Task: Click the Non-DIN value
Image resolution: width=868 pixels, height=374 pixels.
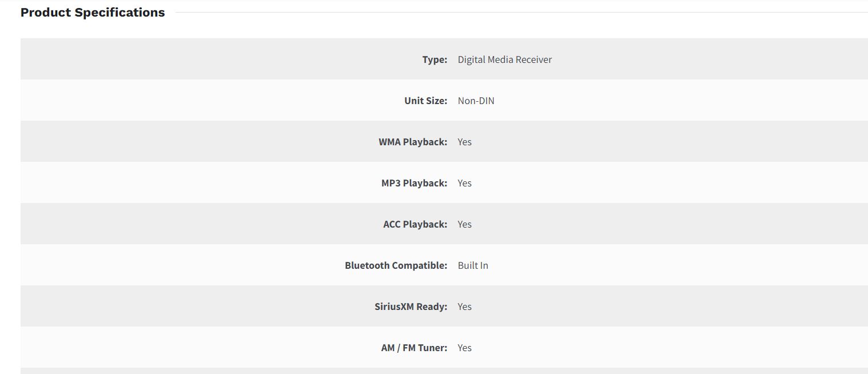Action: pyautogui.click(x=476, y=101)
